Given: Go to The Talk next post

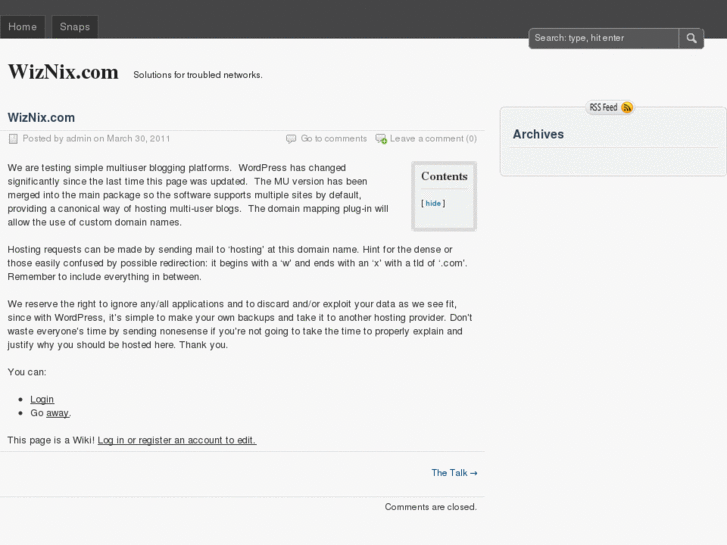Looking at the screenshot, I should (454, 473).
